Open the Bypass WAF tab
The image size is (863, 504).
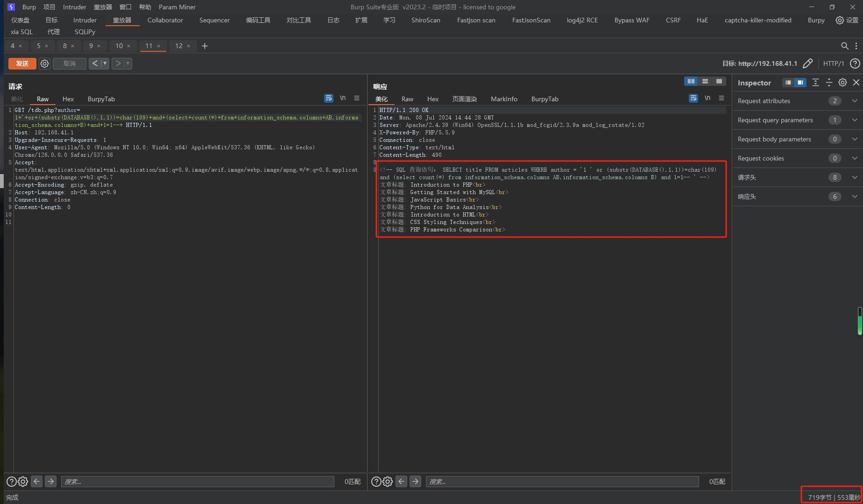tap(632, 20)
